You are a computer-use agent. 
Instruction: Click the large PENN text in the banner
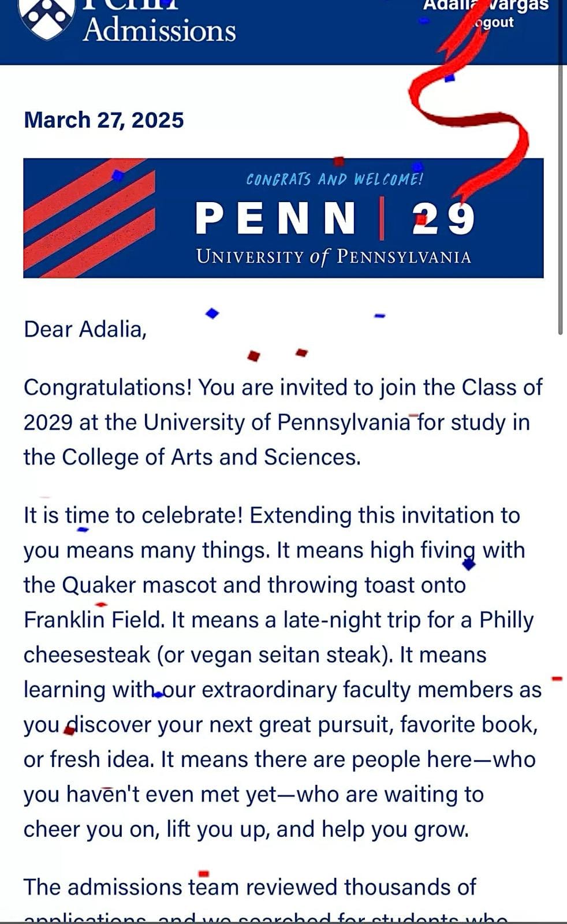(275, 218)
